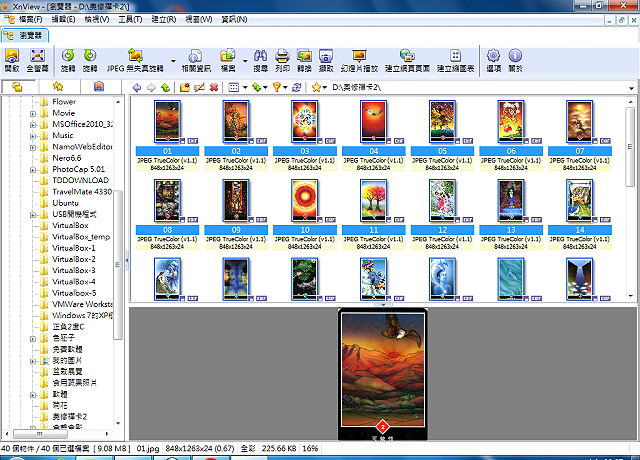This screenshot has width=640, height=460.
Task: Select file label 07
Action: pyautogui.click(x=580, y=151)
